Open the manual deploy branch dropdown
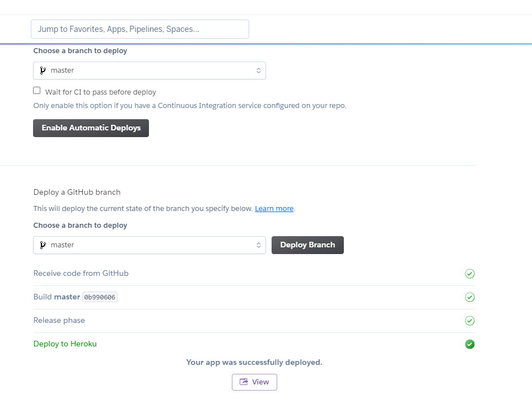Screen dimensions: 532x413 [149, 245]
